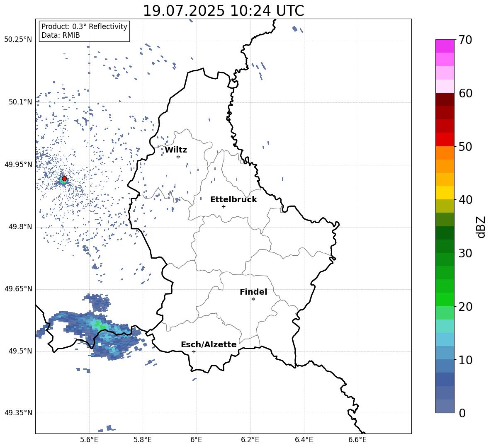The image size is (491, 448).
Task: Click colorbar tick label 50
Action: [465, 147]
